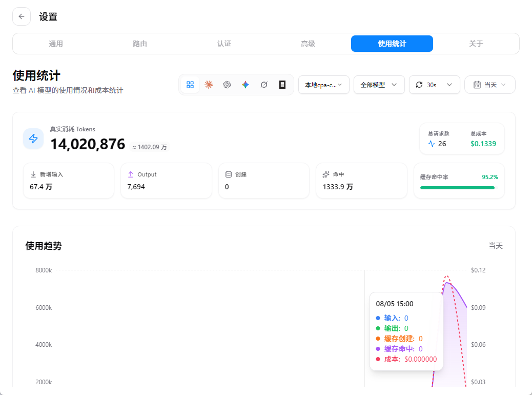Open the 全部模型 model dropdown
Image resolution: width=532 pixels, height=395 pixels.
point(379,85)
